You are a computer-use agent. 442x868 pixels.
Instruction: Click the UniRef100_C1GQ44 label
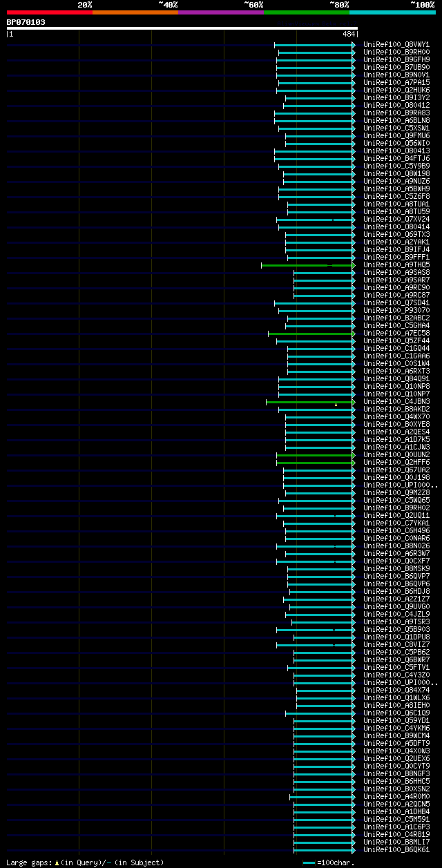coord(396,348)
